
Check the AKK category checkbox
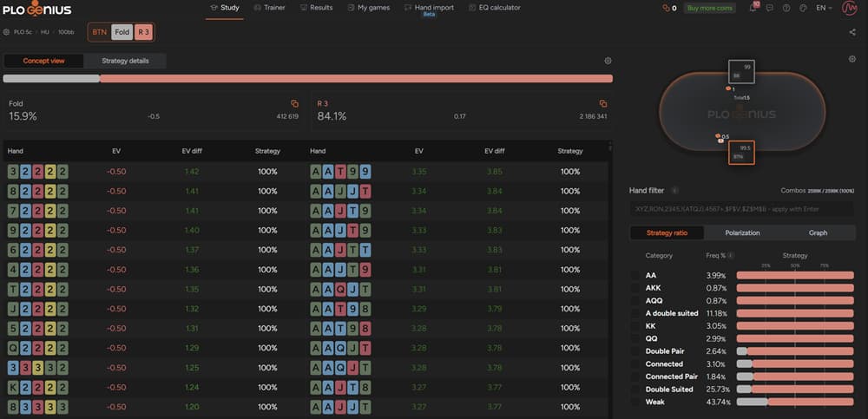635,288
